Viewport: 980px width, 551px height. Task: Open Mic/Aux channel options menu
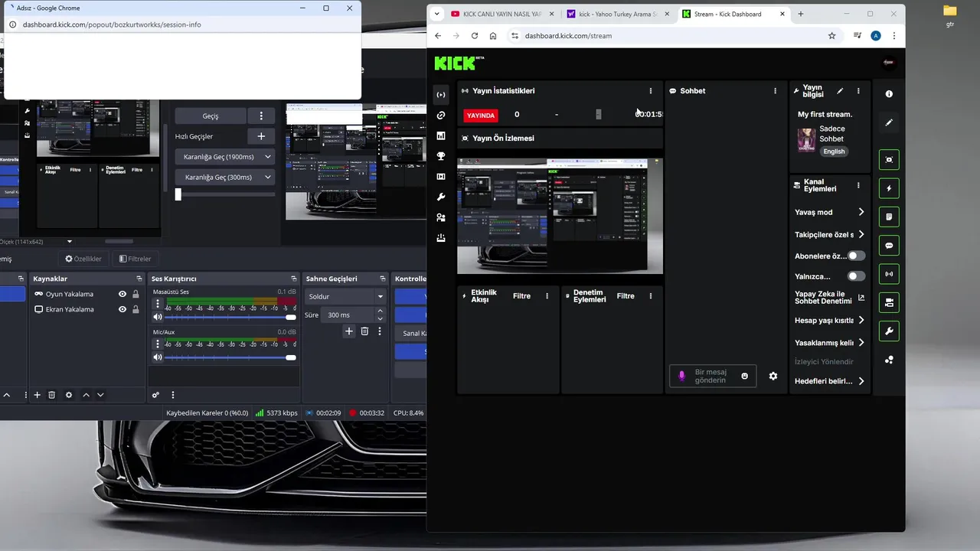(x=158, y=344)
